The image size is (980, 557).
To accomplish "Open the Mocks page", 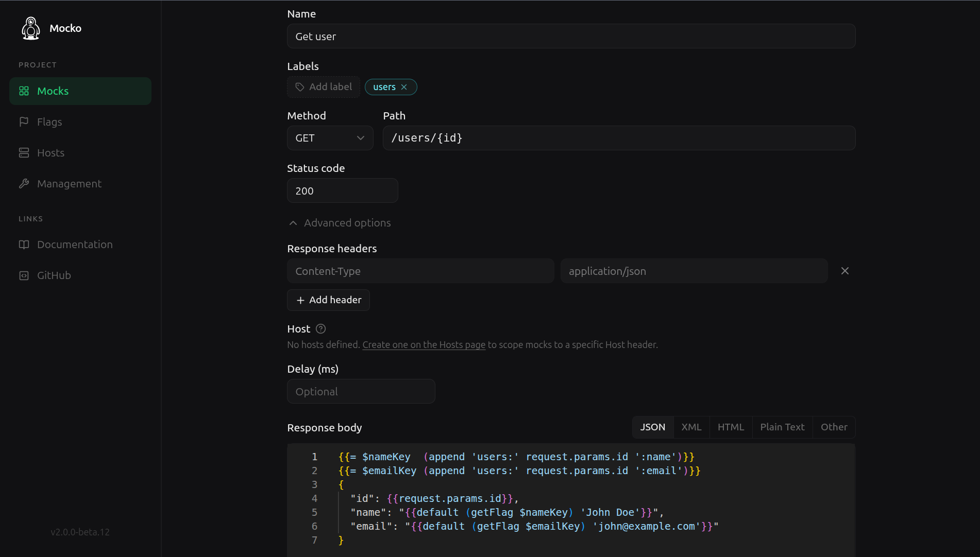I will click(x=80, y=91).
